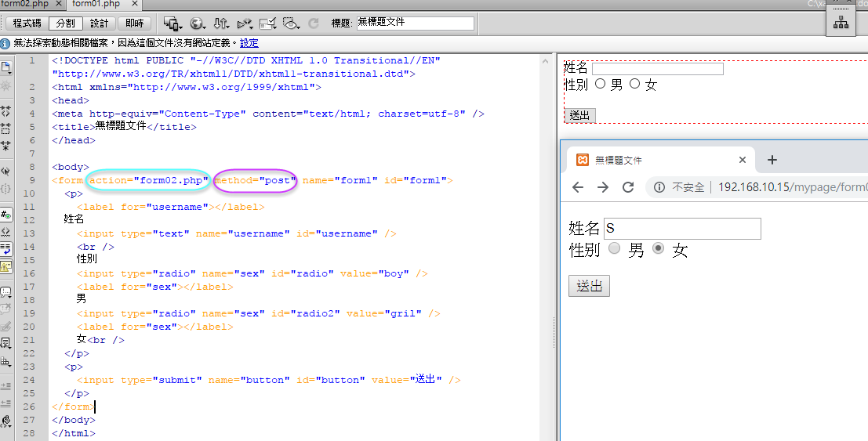
Task: Reload the browser page
Action: [x=627, y=187]
